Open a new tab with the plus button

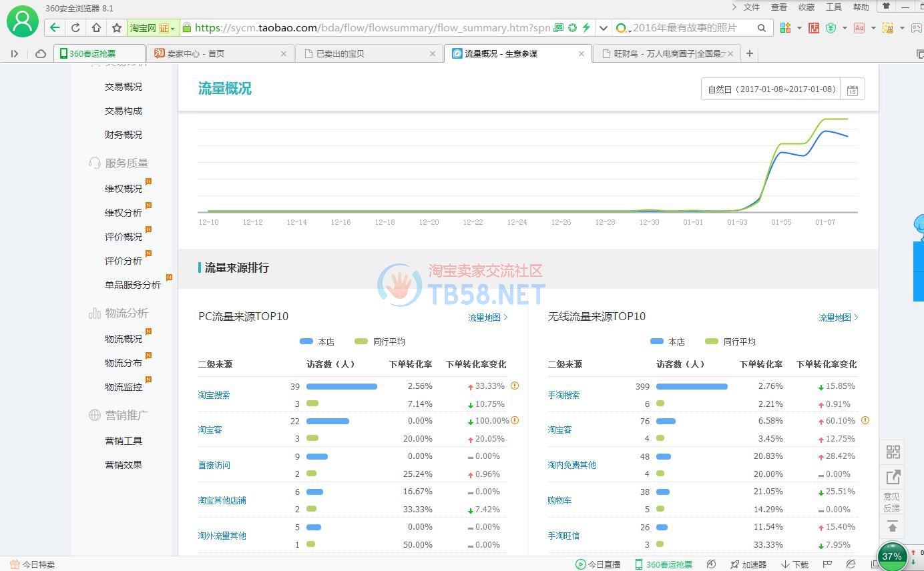750,53
